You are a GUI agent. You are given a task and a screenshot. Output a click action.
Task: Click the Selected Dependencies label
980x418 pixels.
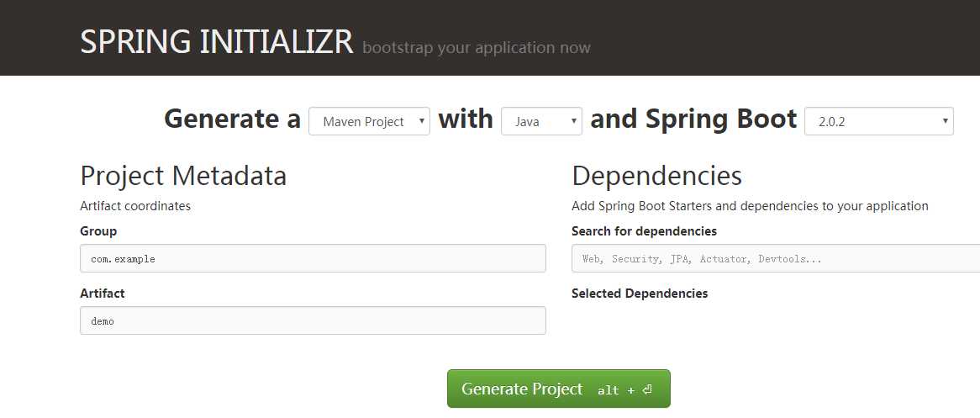pos(640,293)
